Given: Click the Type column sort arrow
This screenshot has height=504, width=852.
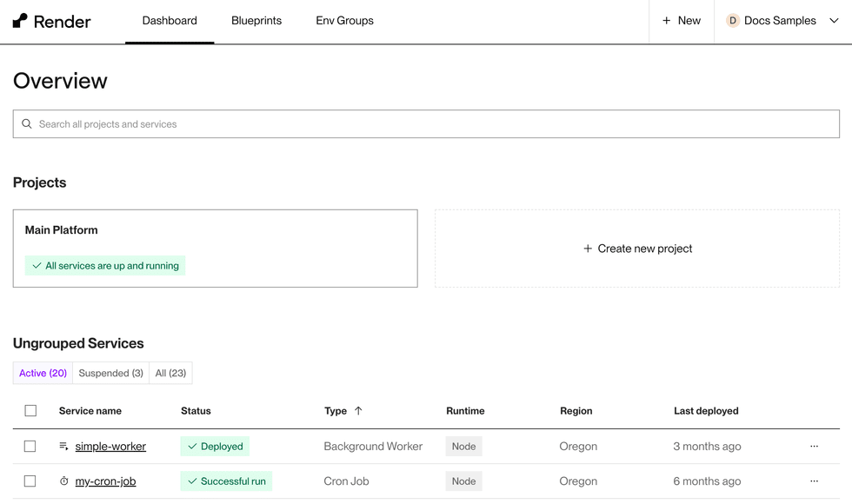Looking at the screenshot, I should 358,410.
